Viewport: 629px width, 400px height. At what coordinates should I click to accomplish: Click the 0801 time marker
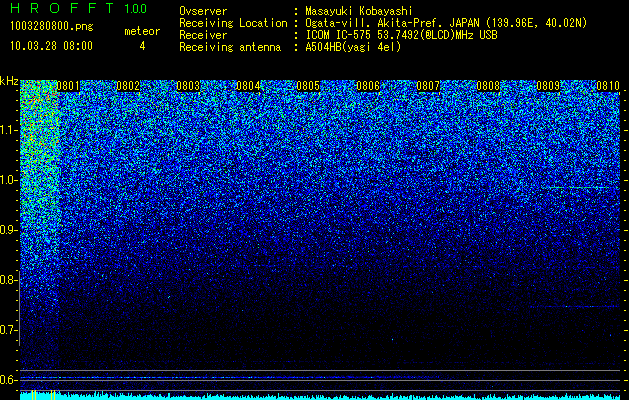pos(68,86)
